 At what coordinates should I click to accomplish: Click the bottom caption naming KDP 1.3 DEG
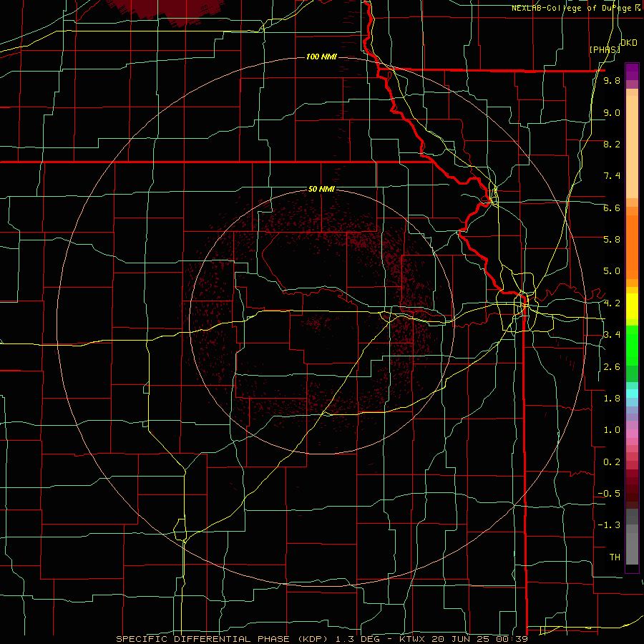pos(321,639)
